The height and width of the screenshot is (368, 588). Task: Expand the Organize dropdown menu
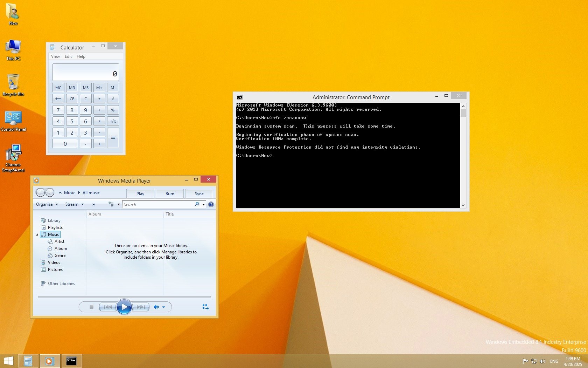pos(47,204)
